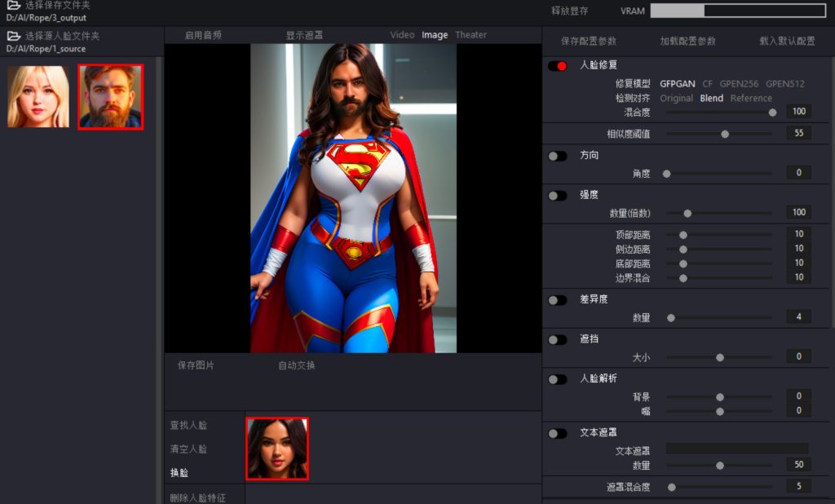
Task: Enable the 方向 orientation toggle
Action: (558, 156)
